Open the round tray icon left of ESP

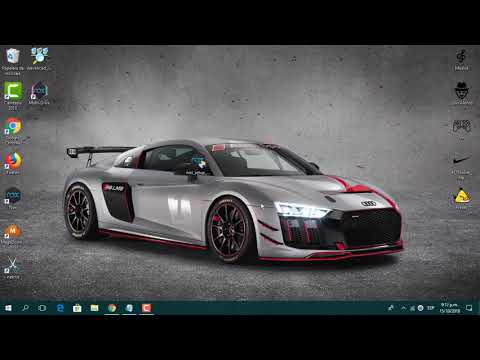(x=421, y=308)
